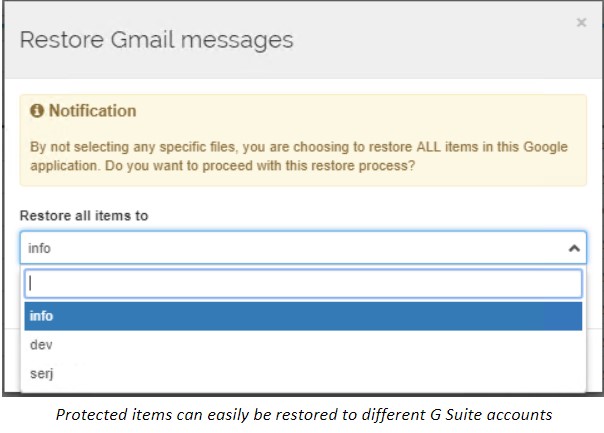Click the Restore all items to label
Screen dimensions: 604x433
[x=84, y=216]
